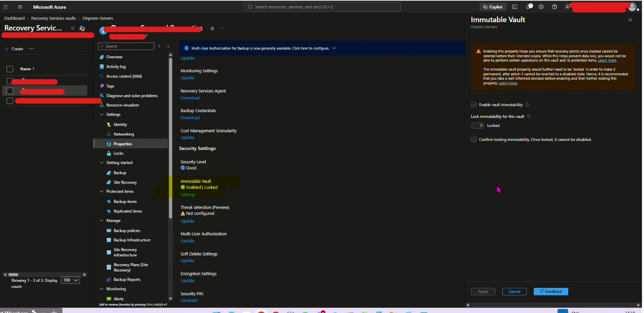The image size is (644, 313).
Task: Click the Access control (IAM) icon
Action: pos(102,76)
